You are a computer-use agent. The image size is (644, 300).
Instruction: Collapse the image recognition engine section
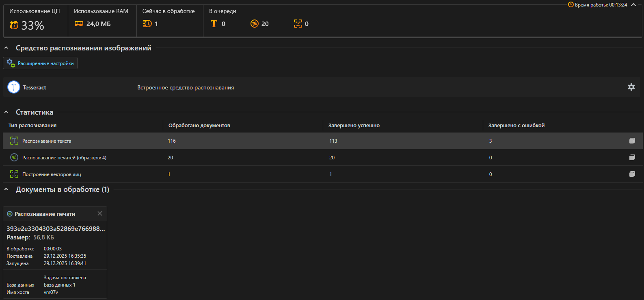pos(6,48)
